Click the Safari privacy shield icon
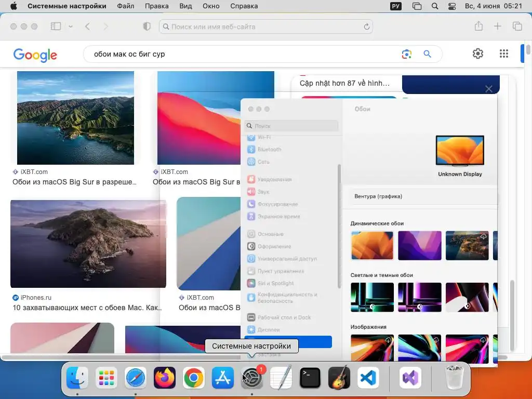The width and height of the screenshot is (532, 399). (147, 26)
